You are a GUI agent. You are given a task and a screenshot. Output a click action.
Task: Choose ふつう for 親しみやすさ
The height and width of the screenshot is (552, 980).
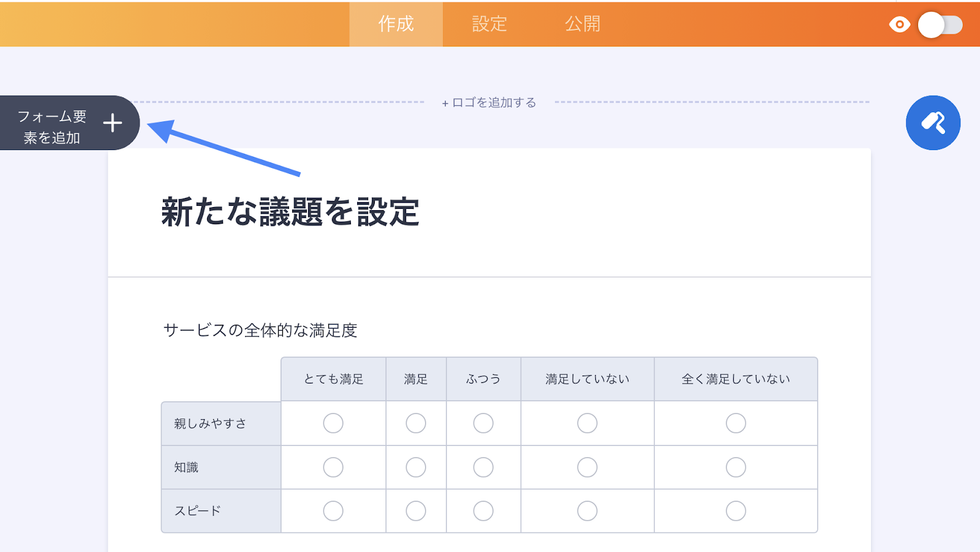tap(483, 423)
